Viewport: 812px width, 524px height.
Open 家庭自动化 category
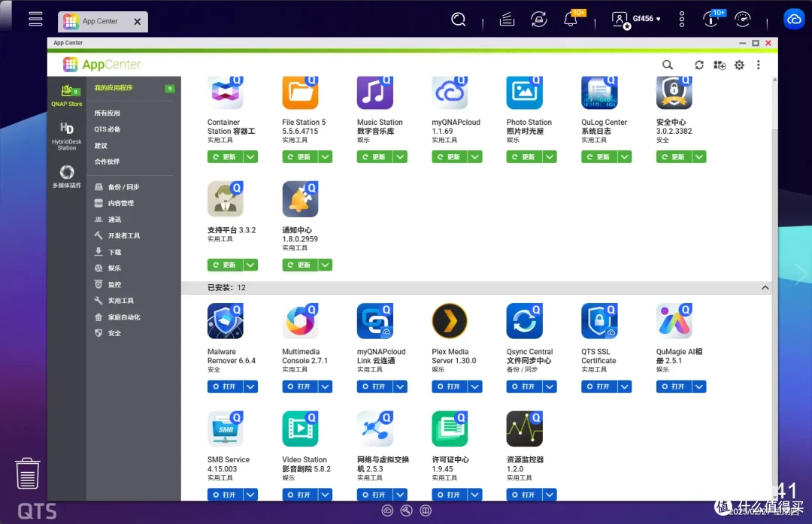click(x=117, y=317)
